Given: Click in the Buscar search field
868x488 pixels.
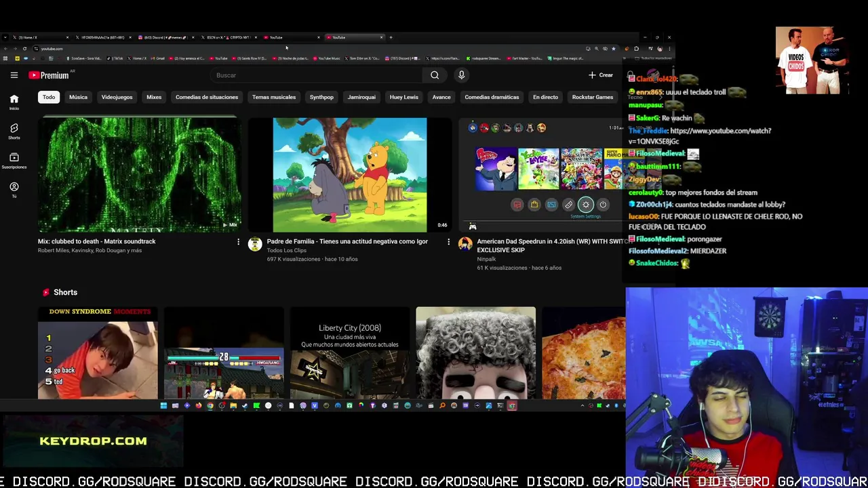Looking at the screenshot, I should (x=315, y=75).
